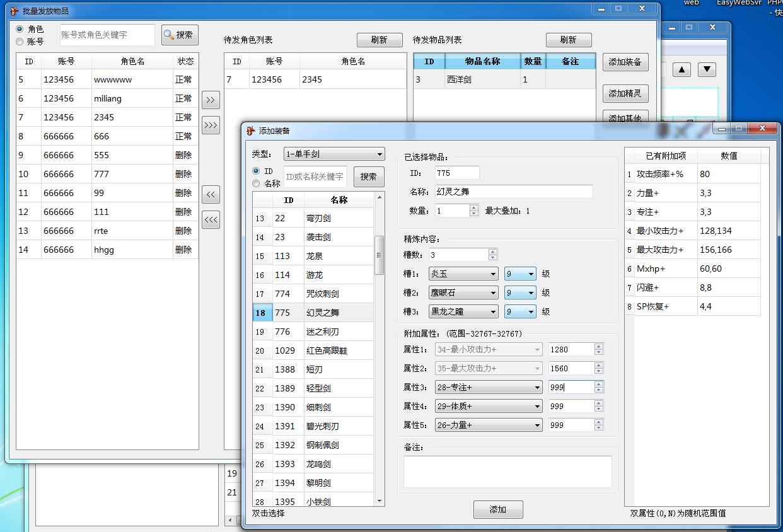
Task: Click the 添加精灵 button
Action: tap(625, 93)
